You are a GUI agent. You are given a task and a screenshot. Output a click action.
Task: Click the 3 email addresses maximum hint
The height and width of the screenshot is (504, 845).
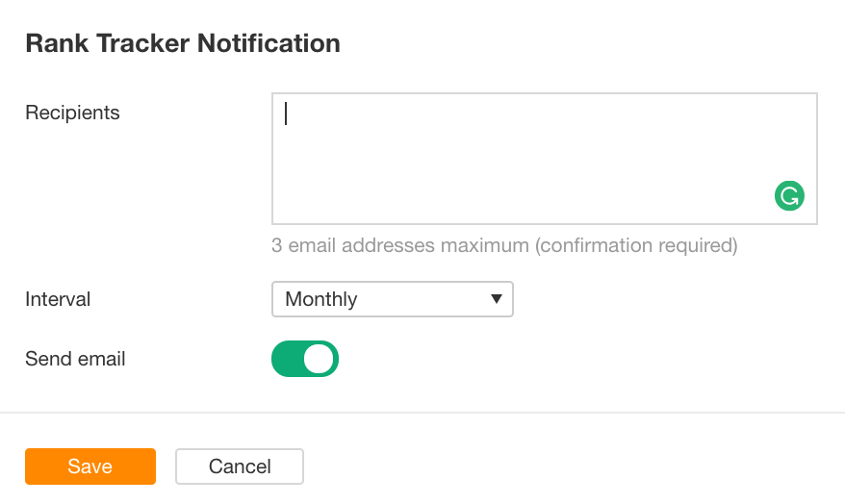[399, 245]
